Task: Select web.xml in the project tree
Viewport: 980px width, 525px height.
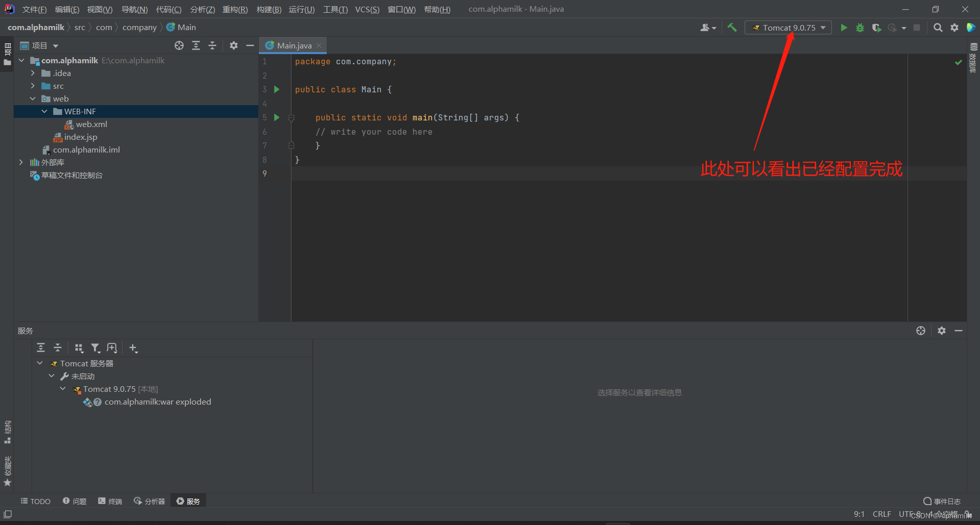Action: pos(91,124)
